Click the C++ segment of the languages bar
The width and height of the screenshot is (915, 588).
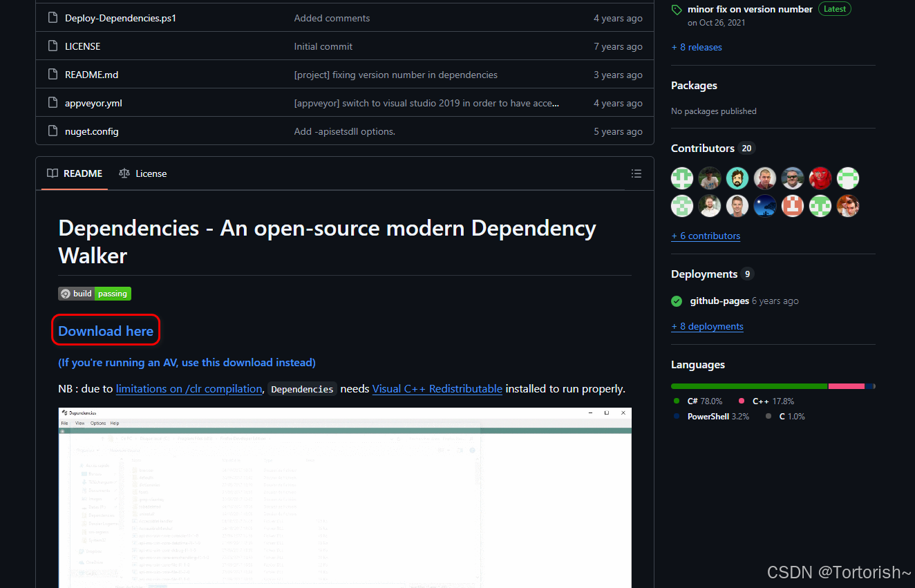coord(847,386)
